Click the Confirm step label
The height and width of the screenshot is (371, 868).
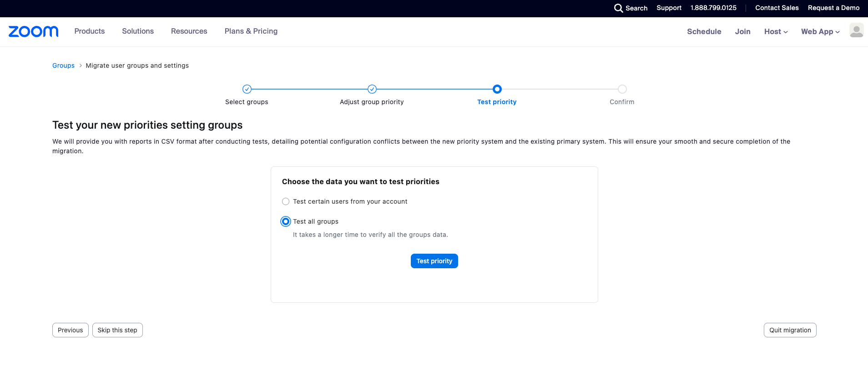point(622,102)
